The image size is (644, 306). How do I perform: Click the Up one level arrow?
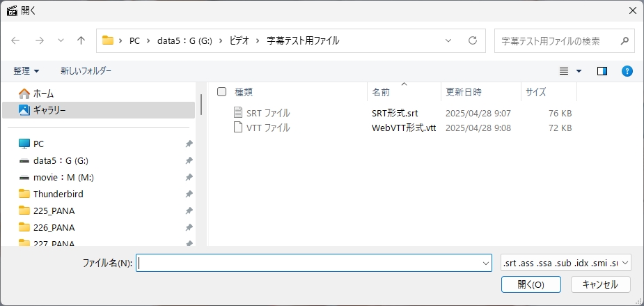coord(81,40)
